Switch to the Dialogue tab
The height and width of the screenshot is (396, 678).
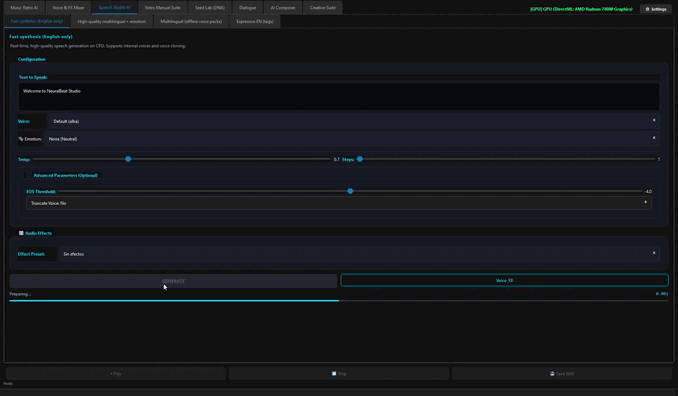point(247,8)
